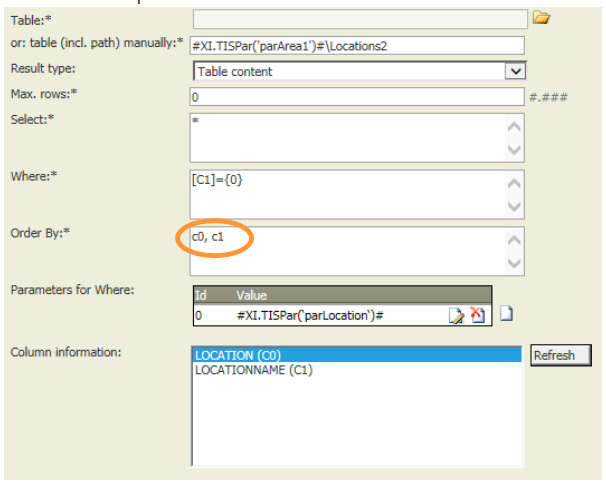Image resolution: width=606 pixels, height=484 pixels.
Task: Click the Result type Table content combo box
Action: pos(359,71)
